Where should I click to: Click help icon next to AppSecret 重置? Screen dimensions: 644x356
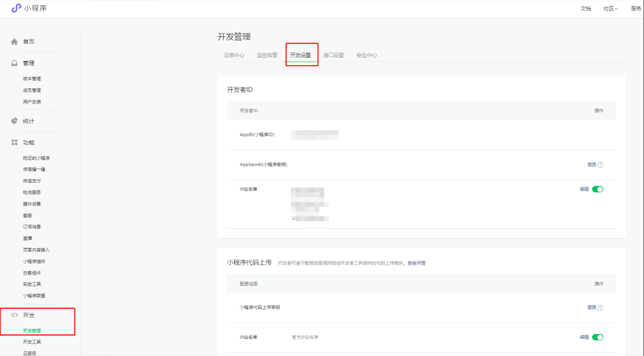coord(601,165)
